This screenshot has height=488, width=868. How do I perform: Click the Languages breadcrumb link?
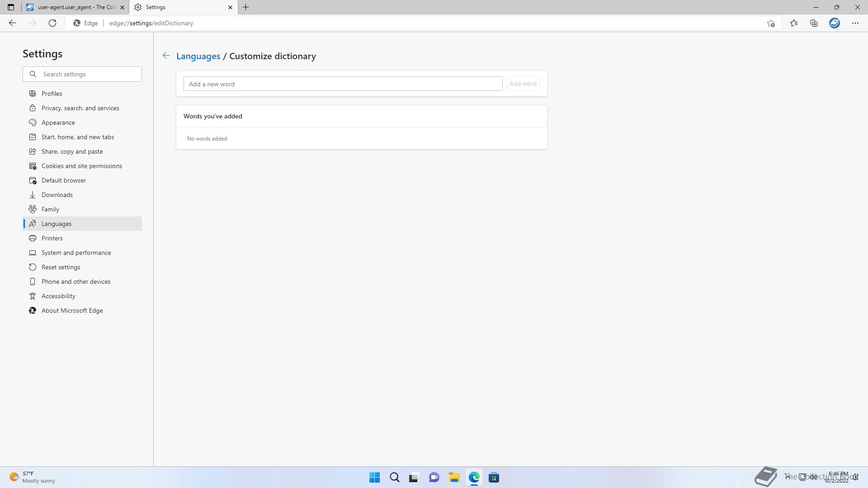click(x=198, y=56)
